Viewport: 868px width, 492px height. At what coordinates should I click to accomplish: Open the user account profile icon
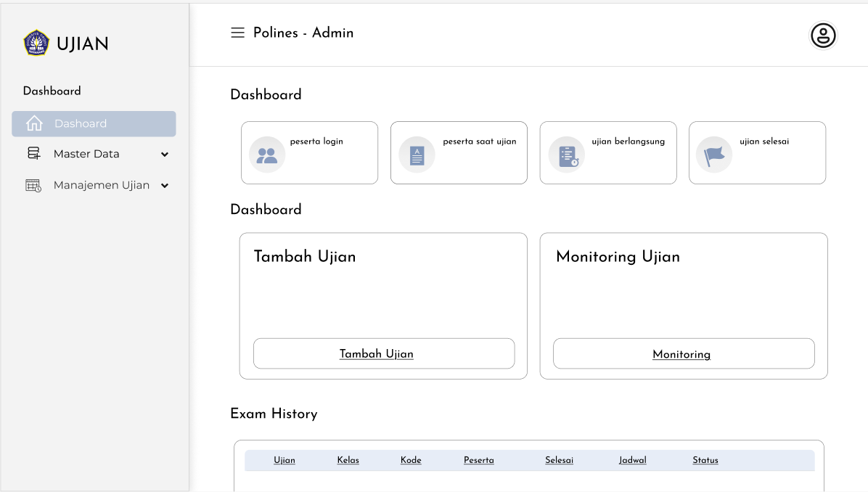[823, 35]
